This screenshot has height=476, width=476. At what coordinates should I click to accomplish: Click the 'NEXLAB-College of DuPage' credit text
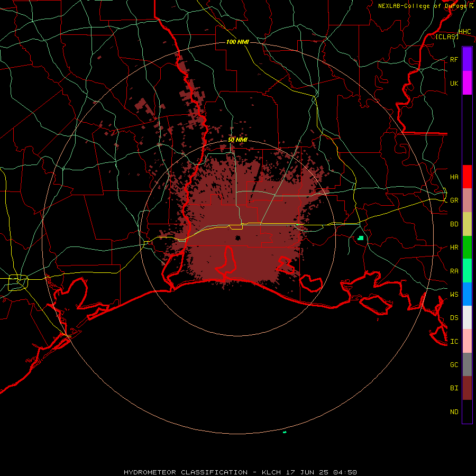pyautogui.click(x=423, y=6)
